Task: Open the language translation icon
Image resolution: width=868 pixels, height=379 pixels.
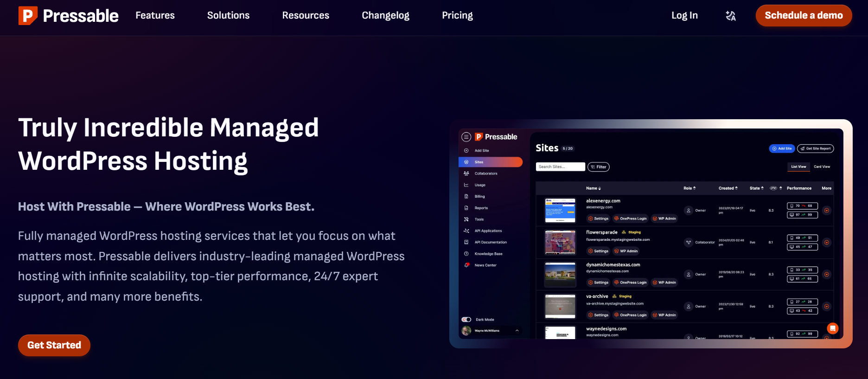Action: click(x=731, y=16)
